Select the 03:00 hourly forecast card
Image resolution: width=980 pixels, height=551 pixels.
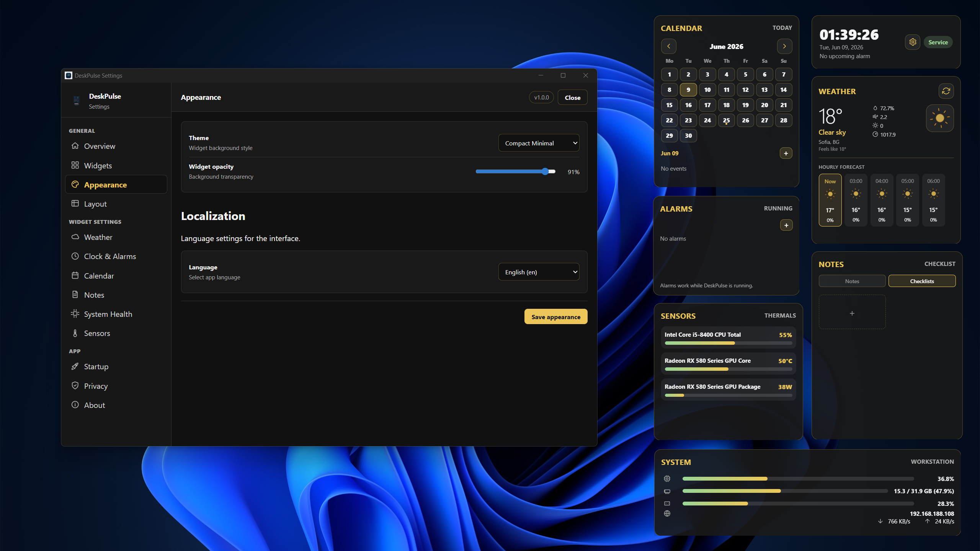pos(856,200)
